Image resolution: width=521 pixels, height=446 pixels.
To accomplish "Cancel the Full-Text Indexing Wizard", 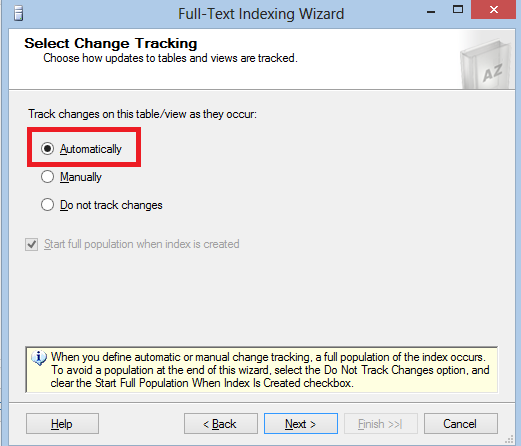I will click(x=461, y=424).
